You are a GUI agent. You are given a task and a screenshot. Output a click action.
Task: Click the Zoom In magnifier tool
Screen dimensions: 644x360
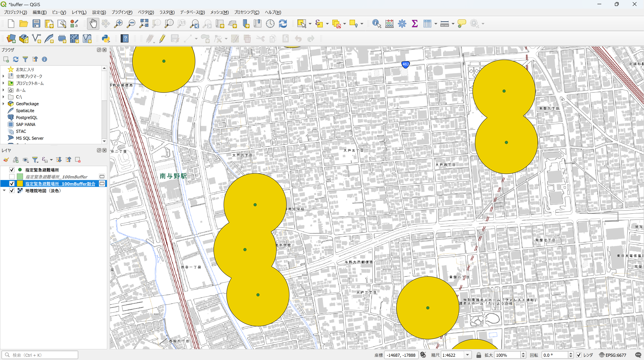(x=118, y=24)
